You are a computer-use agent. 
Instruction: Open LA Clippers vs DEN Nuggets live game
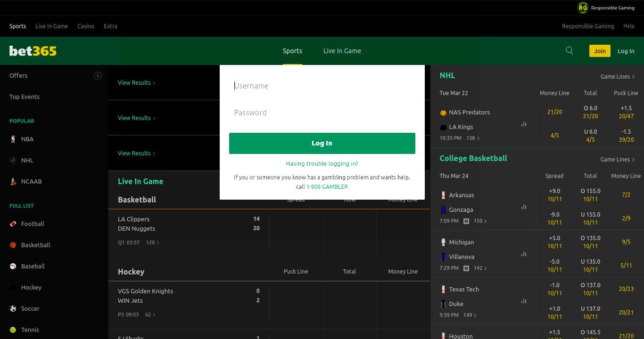(x=189, y=224)
